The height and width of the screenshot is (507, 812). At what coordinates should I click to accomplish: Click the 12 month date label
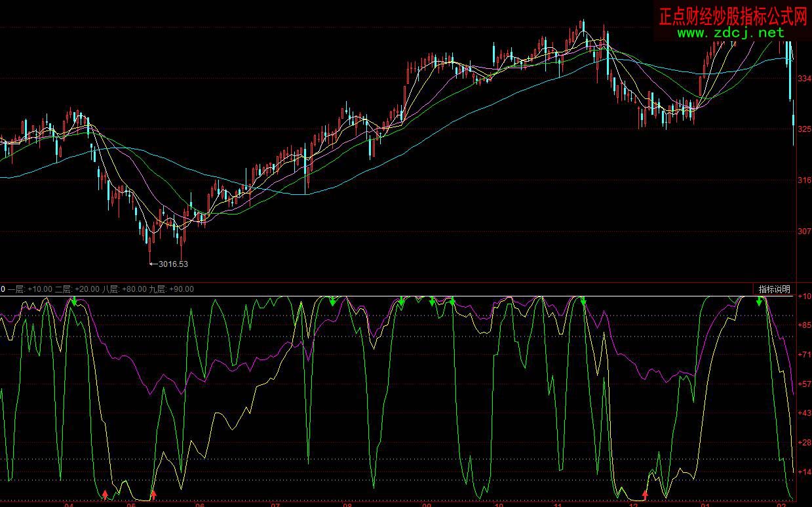[x=633, y=505]
